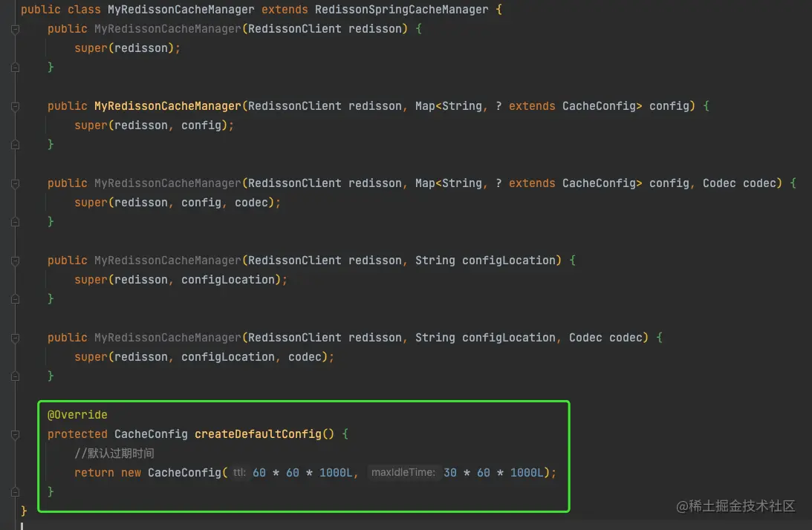Viewport: 812px width, 530px height.
Task: Click 'configLocation' argument in super(redisson, configLocation);
Action: 228,280
